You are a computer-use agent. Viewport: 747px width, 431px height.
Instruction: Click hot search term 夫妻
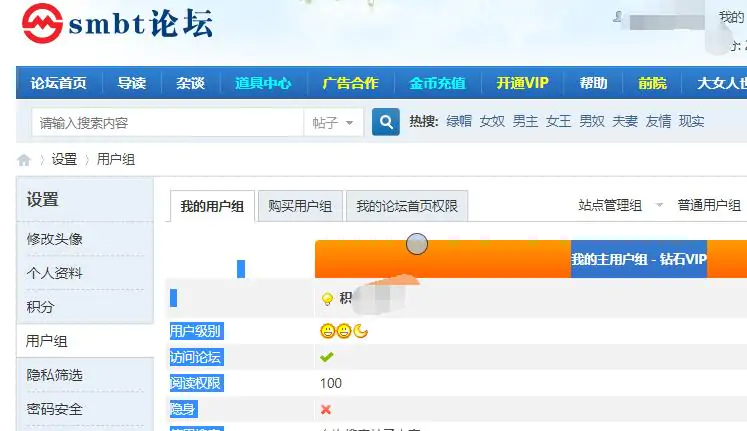coord(625,121)
